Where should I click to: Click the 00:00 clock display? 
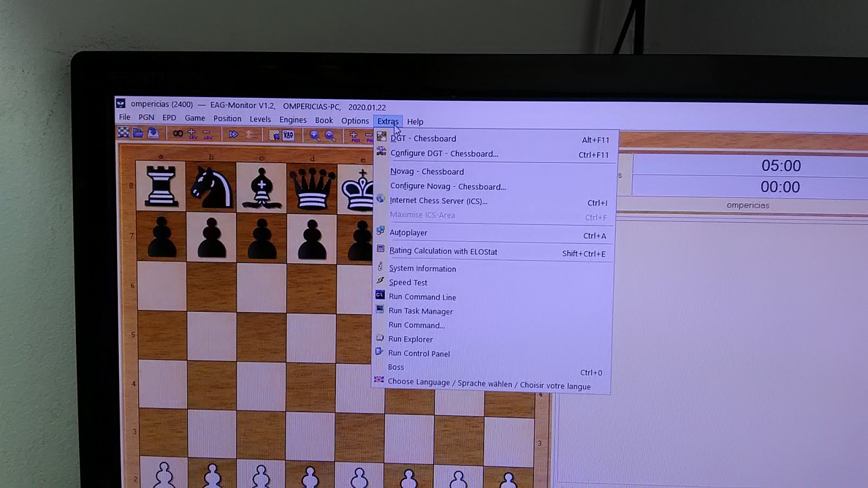tap(780, 187)
